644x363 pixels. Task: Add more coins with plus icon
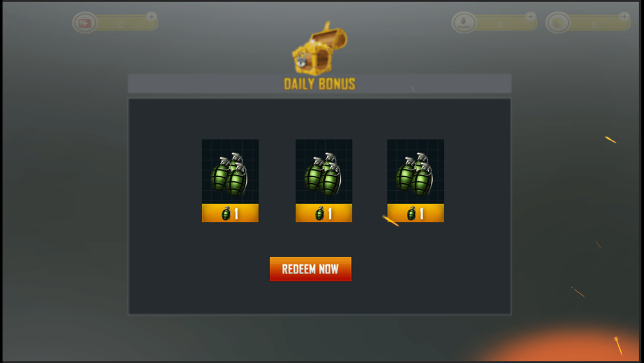tap(624, 17)
